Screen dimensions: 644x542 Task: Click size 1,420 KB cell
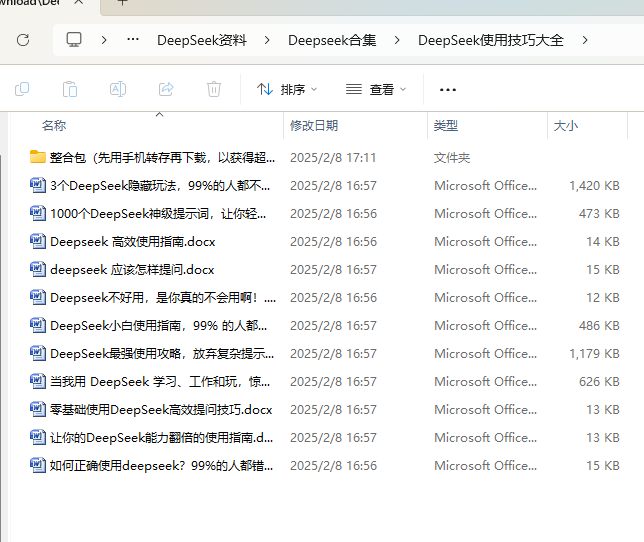(x=594, y=186)
